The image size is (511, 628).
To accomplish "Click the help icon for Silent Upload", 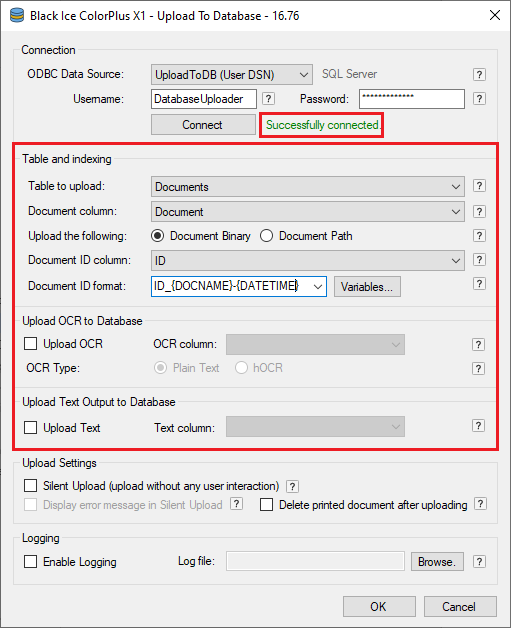I will click(292, 486).
